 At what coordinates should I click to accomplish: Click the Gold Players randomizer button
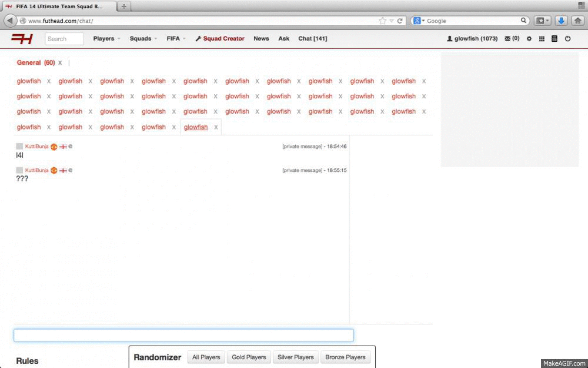pos(249,357)
